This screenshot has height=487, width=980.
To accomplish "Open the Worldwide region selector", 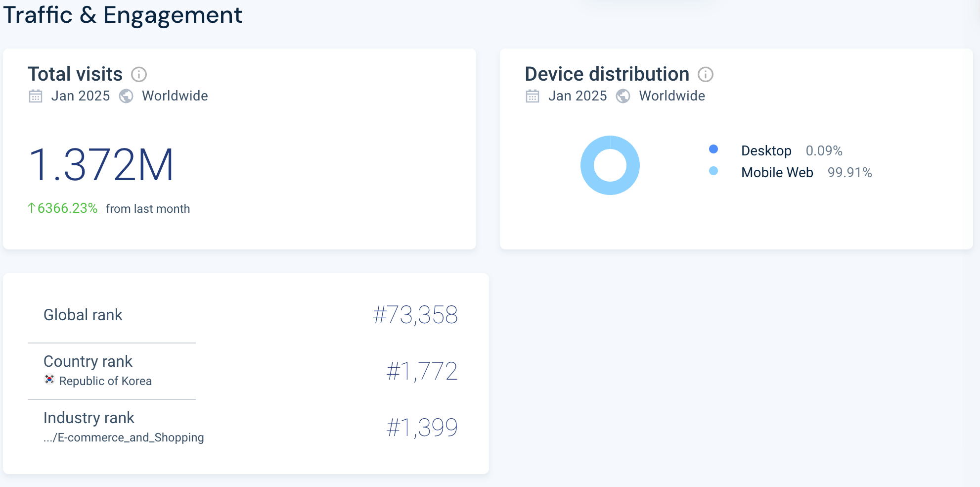I will click(x=175, y=96).
